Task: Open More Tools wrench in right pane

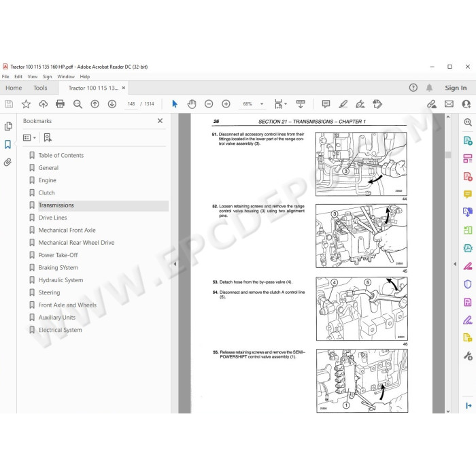Action: click(x=468, y=356)
